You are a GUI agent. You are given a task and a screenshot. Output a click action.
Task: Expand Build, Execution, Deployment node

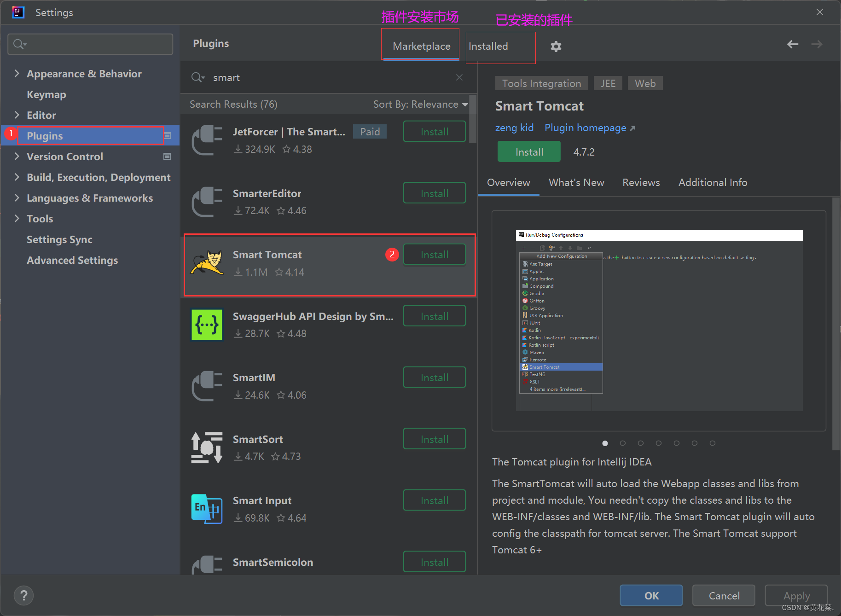point(17,177)
